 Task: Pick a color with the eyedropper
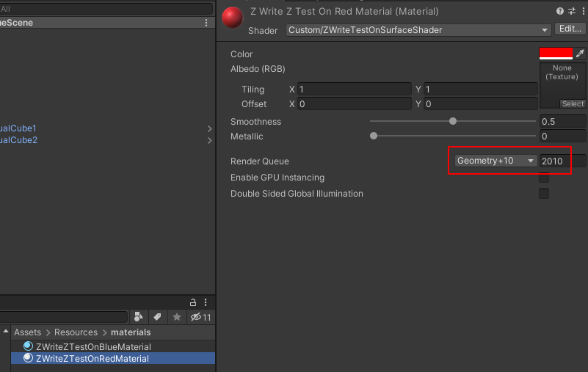[x=580, y=54]
